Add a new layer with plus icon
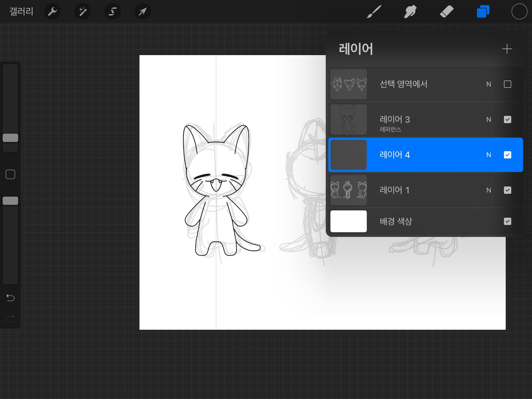 507,49
